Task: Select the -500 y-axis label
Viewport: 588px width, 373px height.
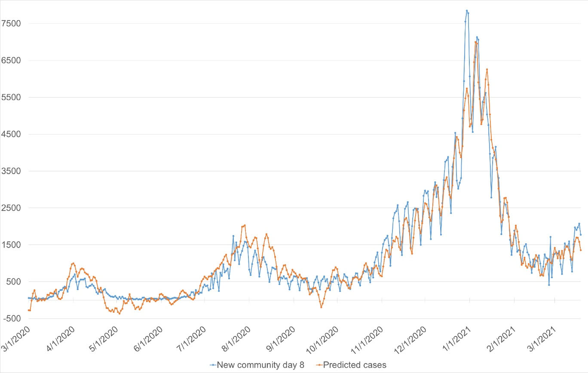Action: pos(11,318)
